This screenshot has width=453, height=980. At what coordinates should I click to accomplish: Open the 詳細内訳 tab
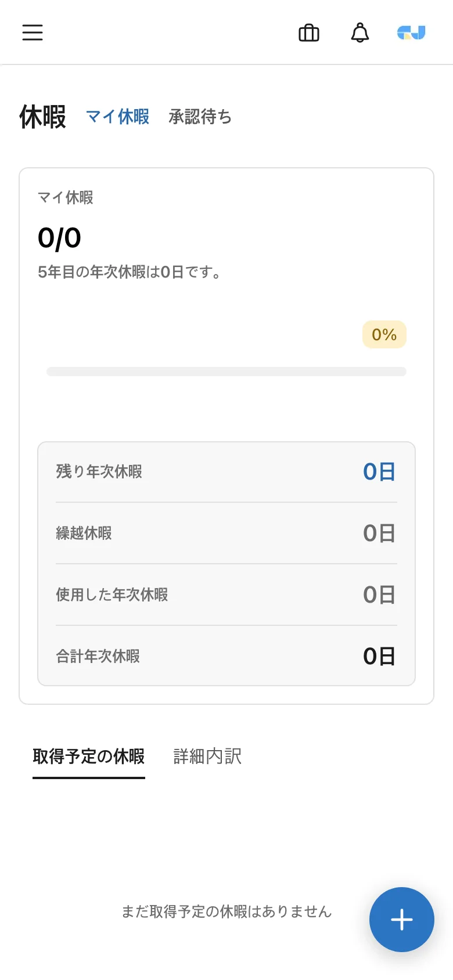coord(207,756)
